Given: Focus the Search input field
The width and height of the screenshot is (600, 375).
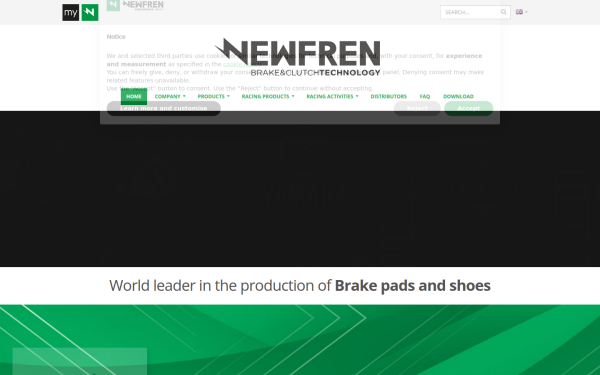Looking at the screenshot, I should coord(475,12).
